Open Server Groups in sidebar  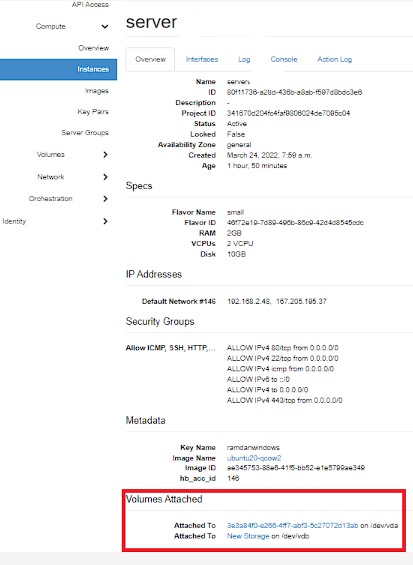point(85,133)
